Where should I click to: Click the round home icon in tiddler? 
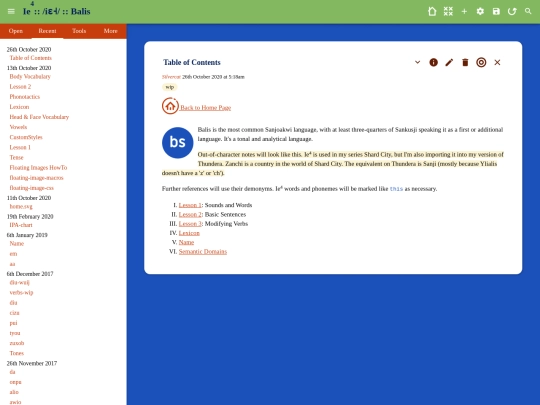170,106
